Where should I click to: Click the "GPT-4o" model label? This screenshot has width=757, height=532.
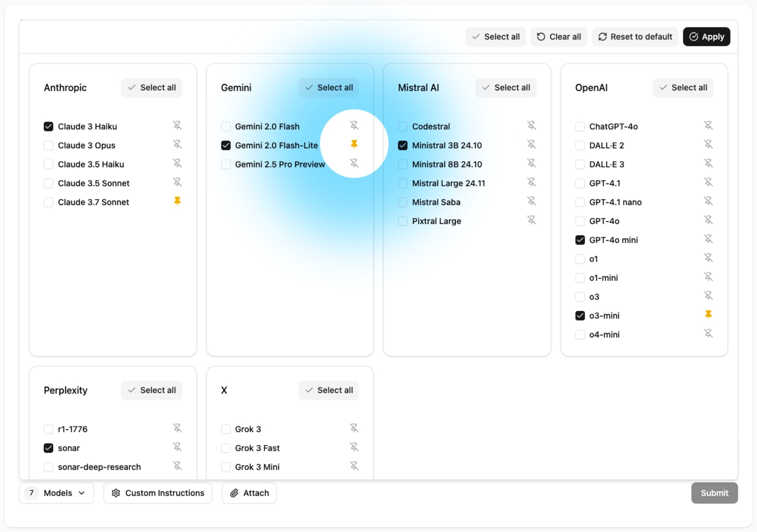click(x=604, y=221)
